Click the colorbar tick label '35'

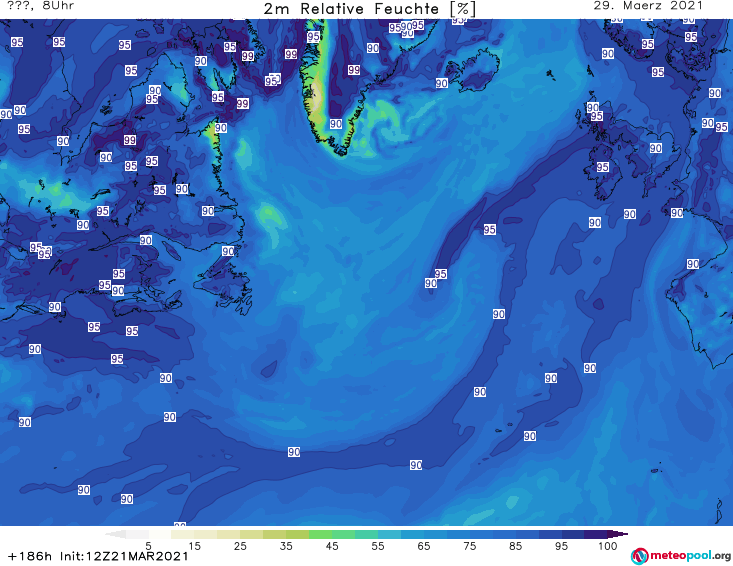coord(286,546)
